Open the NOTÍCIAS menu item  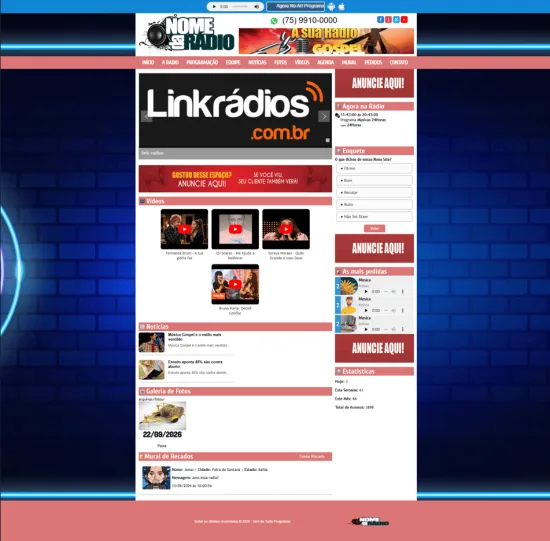pos(257,62)
